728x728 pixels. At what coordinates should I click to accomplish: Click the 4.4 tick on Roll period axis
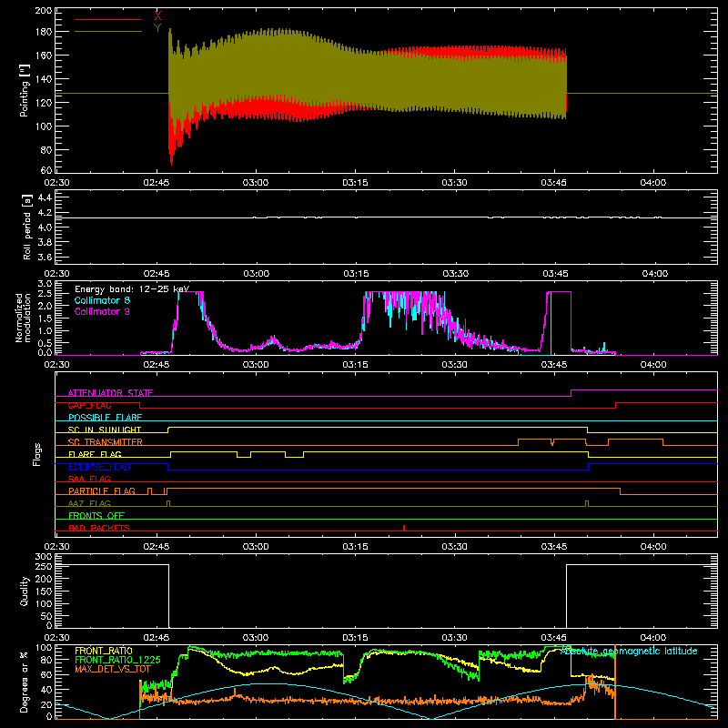tap(45, 197)
